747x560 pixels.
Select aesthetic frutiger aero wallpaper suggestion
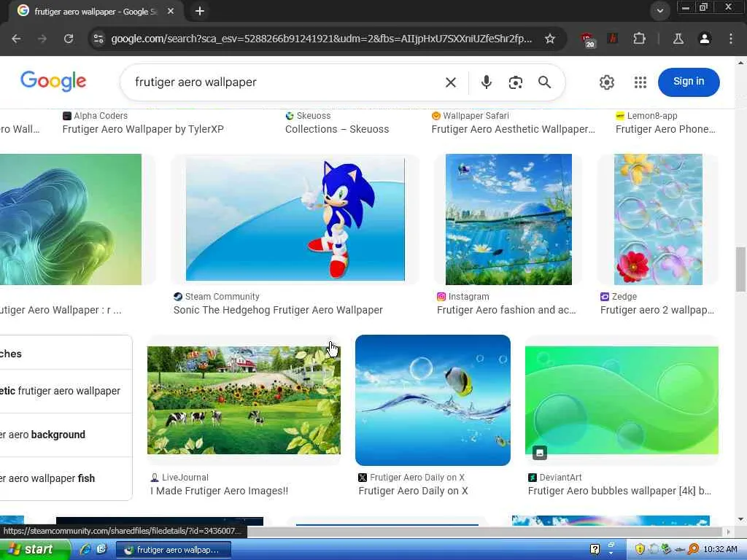66,391
